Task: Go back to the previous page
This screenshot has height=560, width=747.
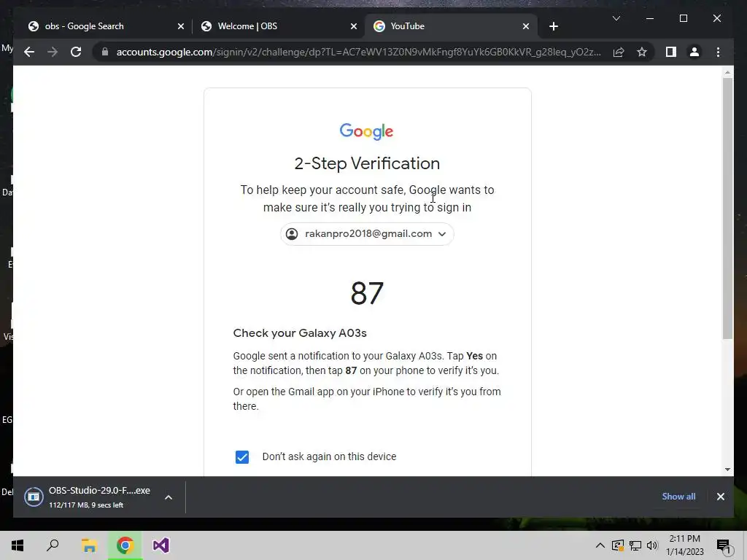Action: [x=29, y=52]
